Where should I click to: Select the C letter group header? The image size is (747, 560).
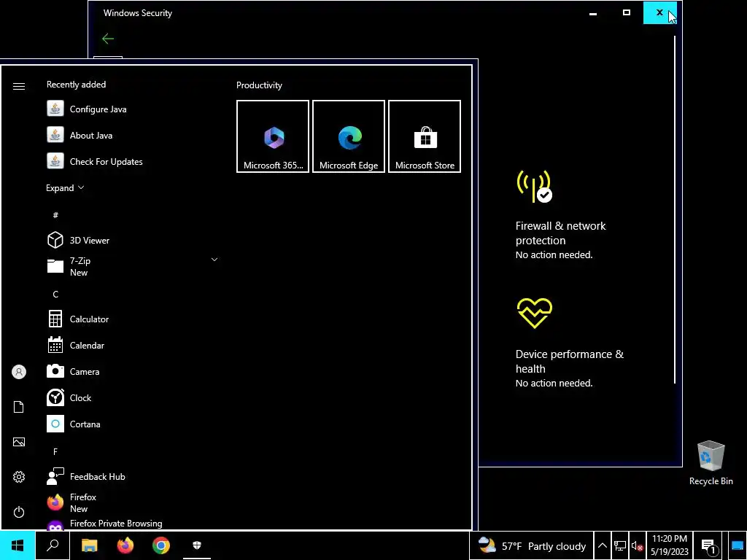[55, 295]
